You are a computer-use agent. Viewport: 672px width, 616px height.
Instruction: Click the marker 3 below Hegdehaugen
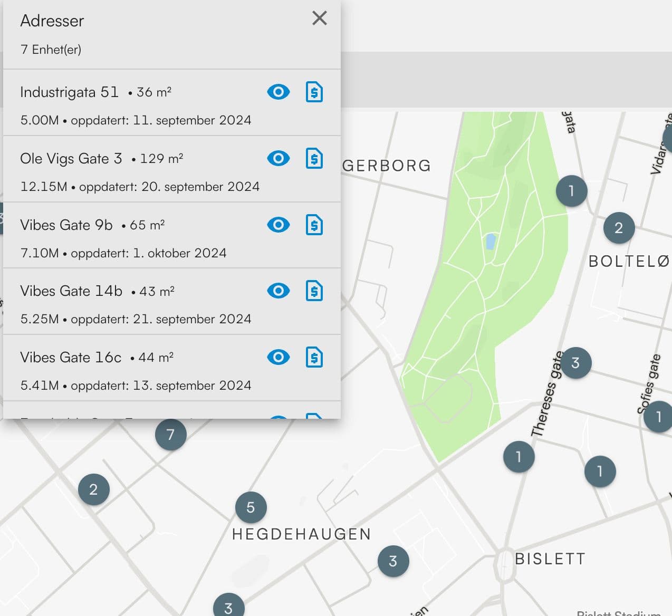tap(392, 562)
